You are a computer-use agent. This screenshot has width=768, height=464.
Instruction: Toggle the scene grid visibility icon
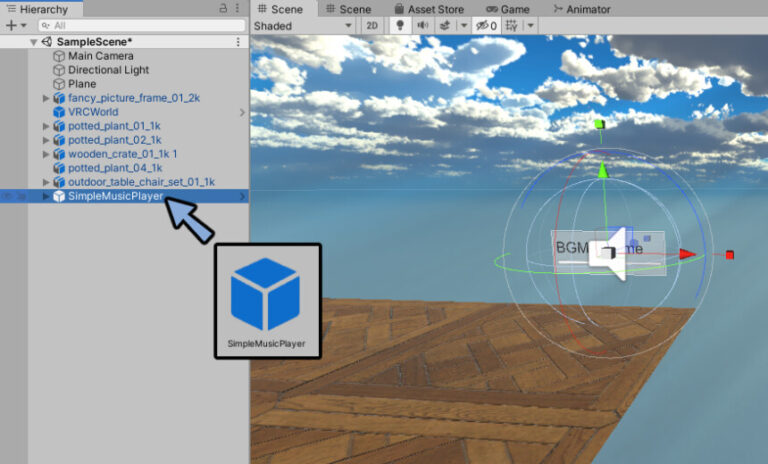511,25
